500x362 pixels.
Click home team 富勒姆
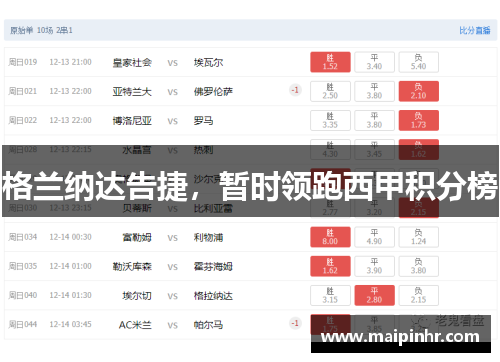[137, 237]
